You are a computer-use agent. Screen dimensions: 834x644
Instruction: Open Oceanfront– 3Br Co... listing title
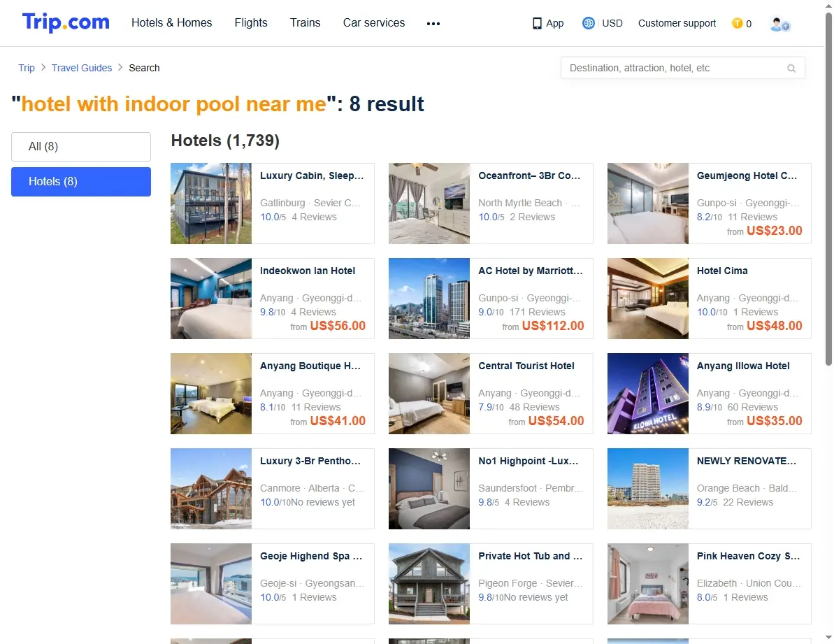pyautogui.click(x=529, y=176)
